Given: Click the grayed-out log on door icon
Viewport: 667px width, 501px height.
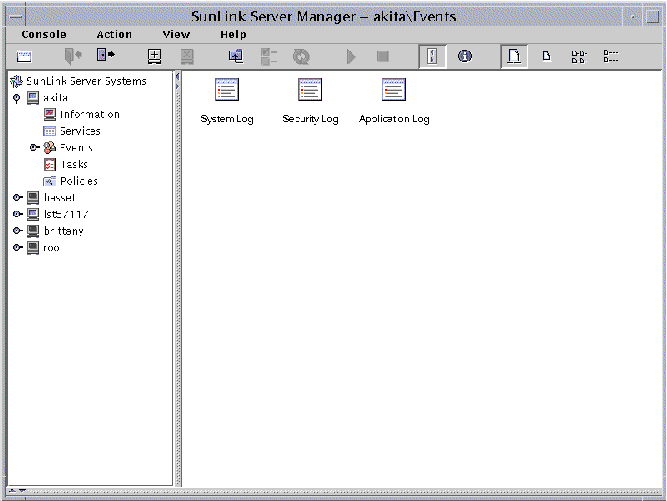Looking at the screenshot, I should click(x=73, y=56).
